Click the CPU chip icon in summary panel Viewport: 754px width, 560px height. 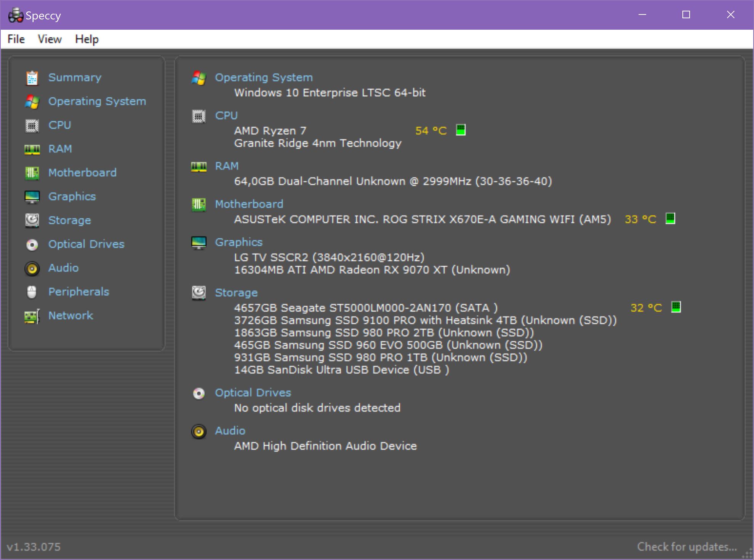tap(199, 116)
